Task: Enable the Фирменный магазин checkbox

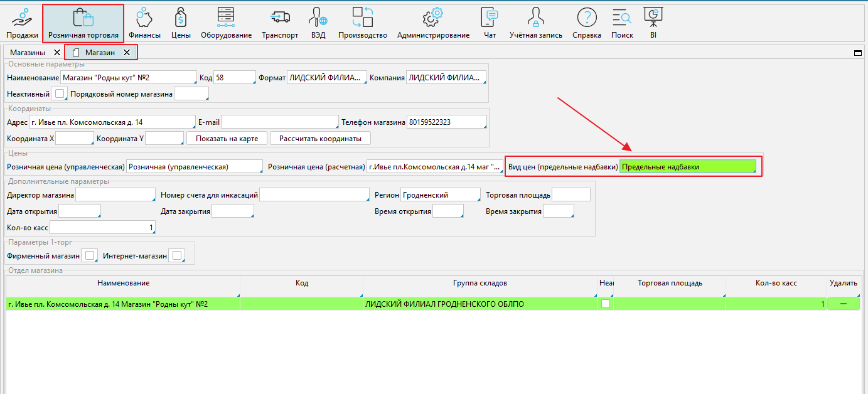Action: pos(90,255)
